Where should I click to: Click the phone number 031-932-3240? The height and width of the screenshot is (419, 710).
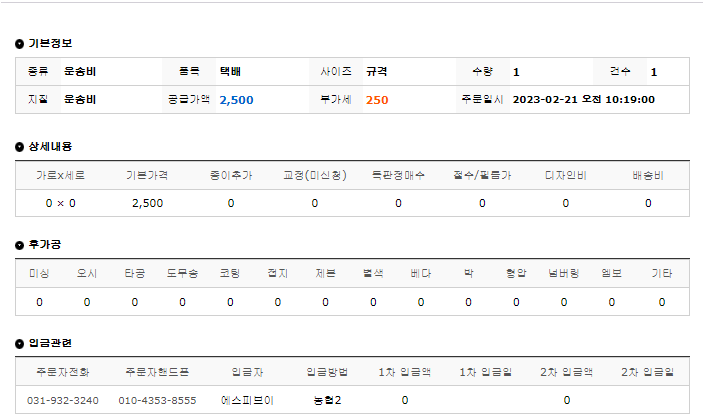point(62,400)
